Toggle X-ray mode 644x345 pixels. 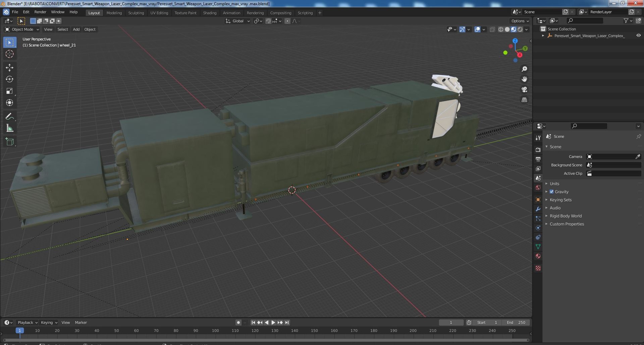[492, 30]
